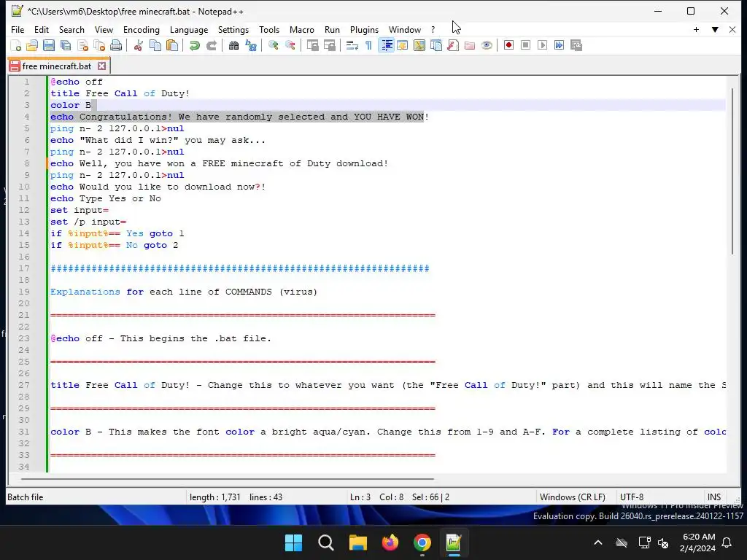Open the document list dropdown arrow

pos(715,29)
